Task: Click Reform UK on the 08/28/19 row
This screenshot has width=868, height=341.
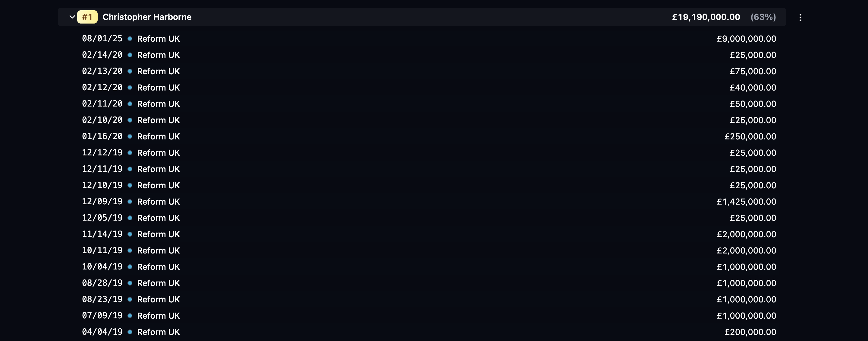Action: point(158,283)
